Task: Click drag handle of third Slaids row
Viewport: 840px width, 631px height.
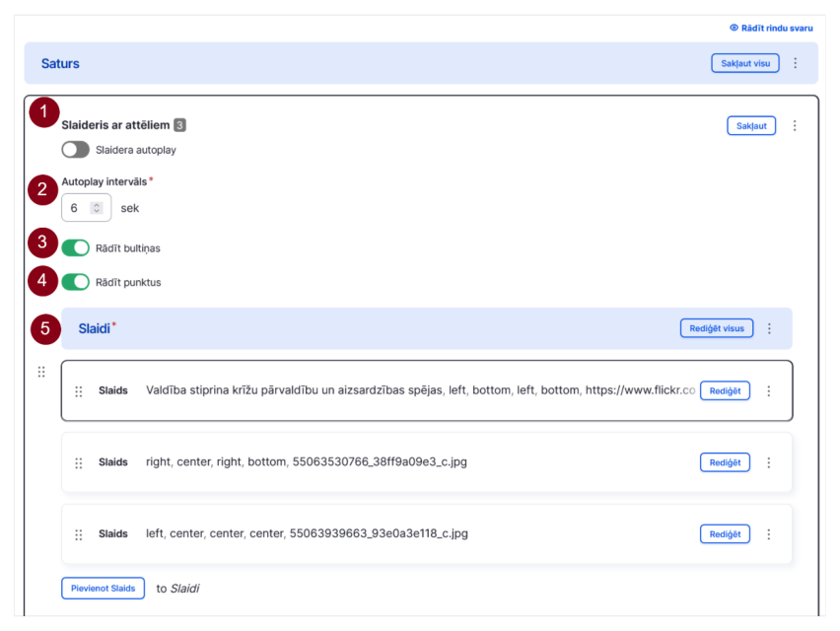Action: coord(79,534)
